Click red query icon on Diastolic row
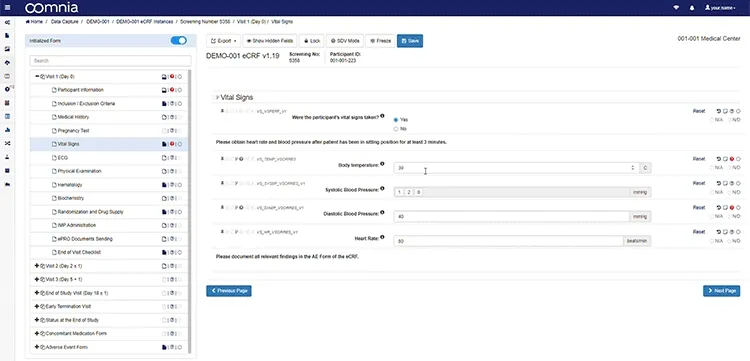Image resolution: width=750 pixels, height=361 pixels. tap(732, 208)
